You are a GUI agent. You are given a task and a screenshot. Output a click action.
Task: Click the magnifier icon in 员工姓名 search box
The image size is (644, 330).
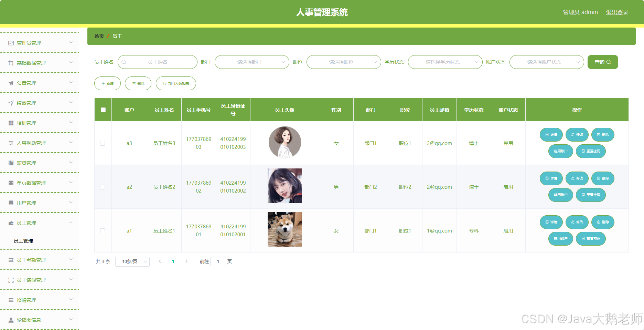(x=124, y=62)
